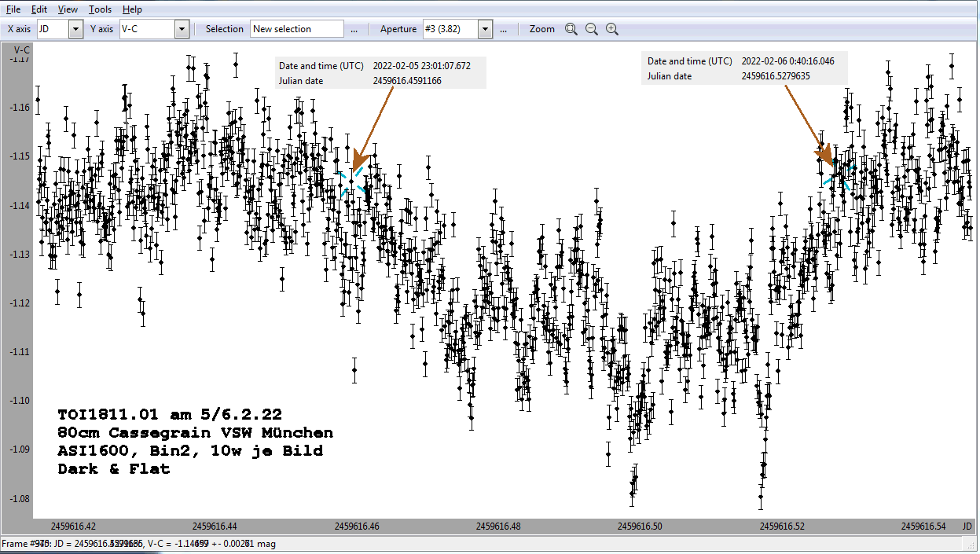The height and width of the screenshot is (554, 980).
Task: Select the left cyan dashed ingress marker
Action: pyautogui.click(x=352, y=182)
